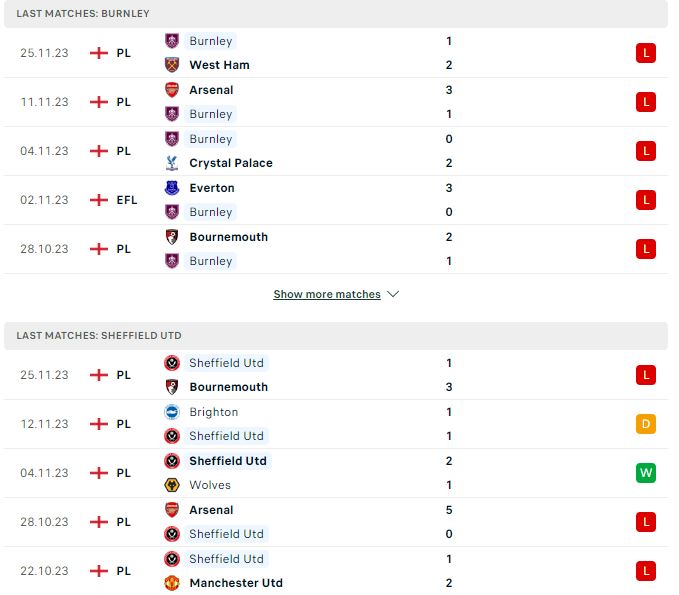This screenshot has width=679, height=595.
Task: Click the England flag on the 02.11.23 EFL match
Action: (x=99, y=200)
